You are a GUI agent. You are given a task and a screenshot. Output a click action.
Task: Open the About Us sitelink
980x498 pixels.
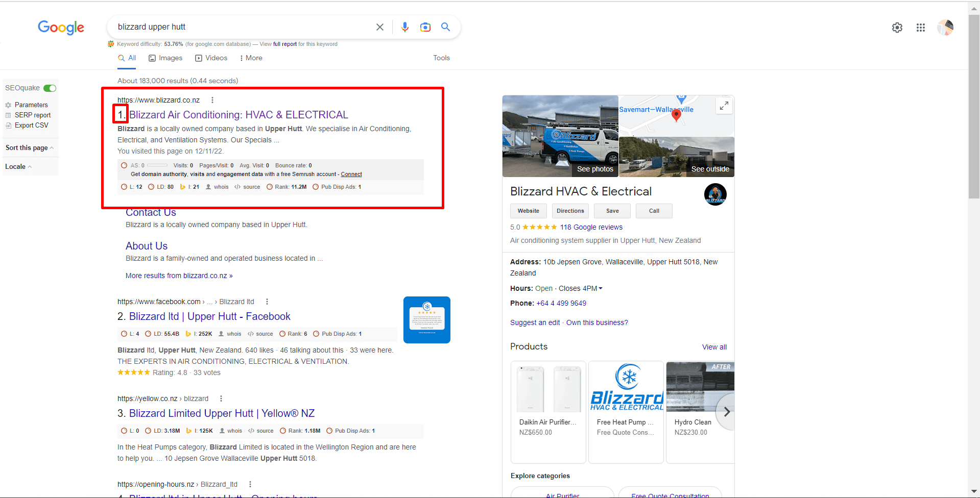pyautogui.click(x=147, y=246)
